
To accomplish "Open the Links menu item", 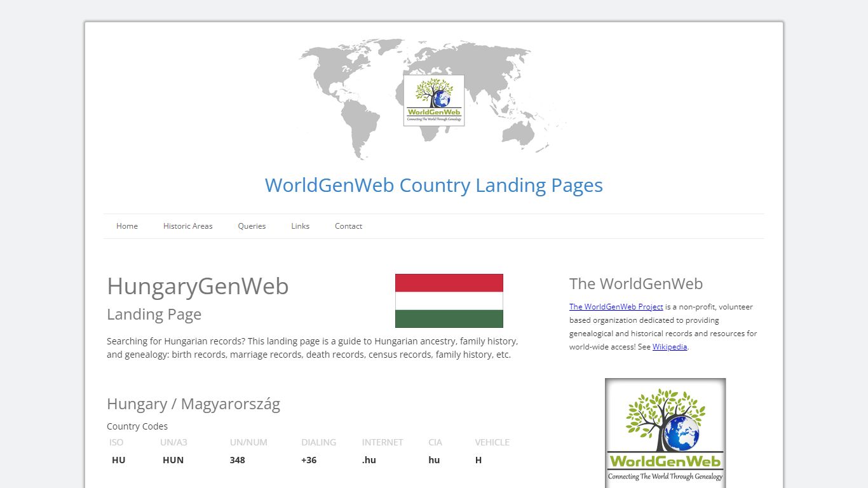I will click(x=301, y=226).
